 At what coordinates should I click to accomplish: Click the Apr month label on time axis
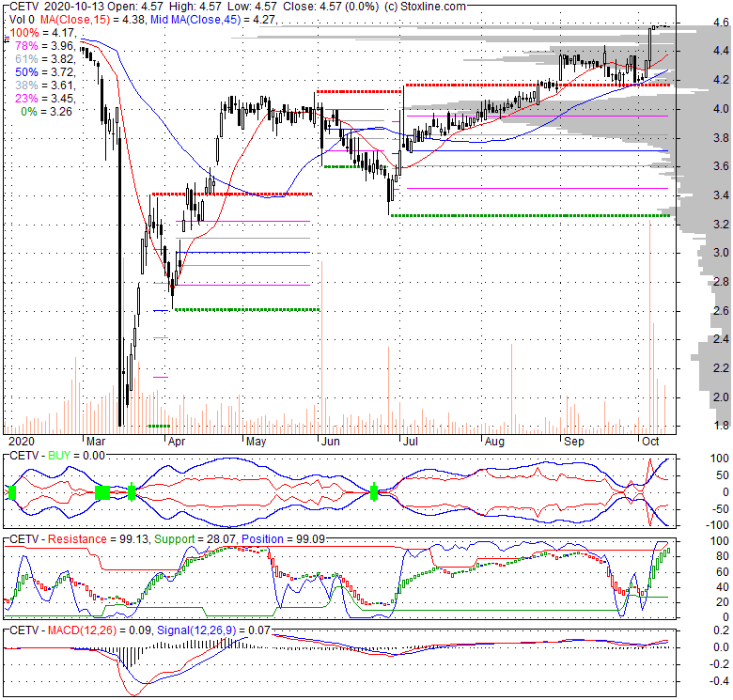pos(177,441)
